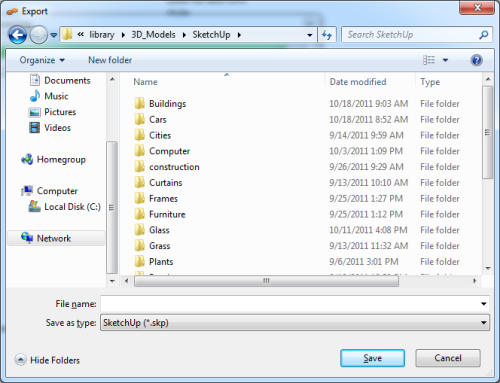Click navigation pane scrollbar thumb
The image size is (500, 383).
coord(112,207)
